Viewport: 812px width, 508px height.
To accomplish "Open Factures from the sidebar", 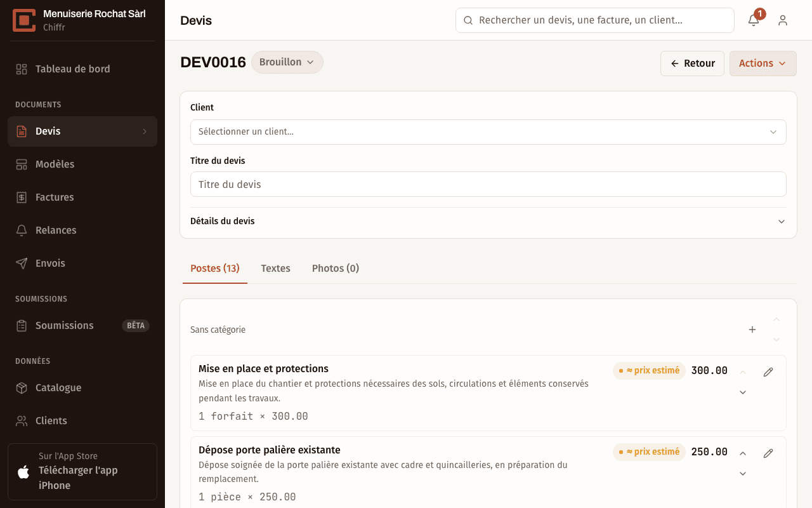I will coord(82,197).
